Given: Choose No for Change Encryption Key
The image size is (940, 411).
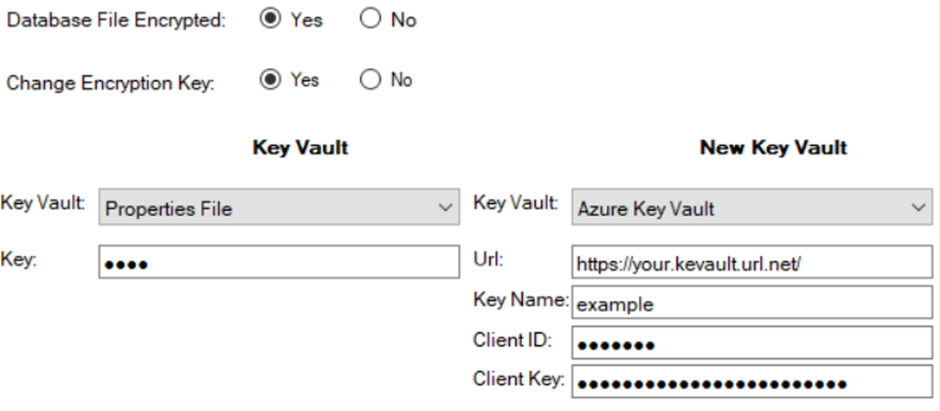Looking at the screenshot, I should (x=368, y=81).
